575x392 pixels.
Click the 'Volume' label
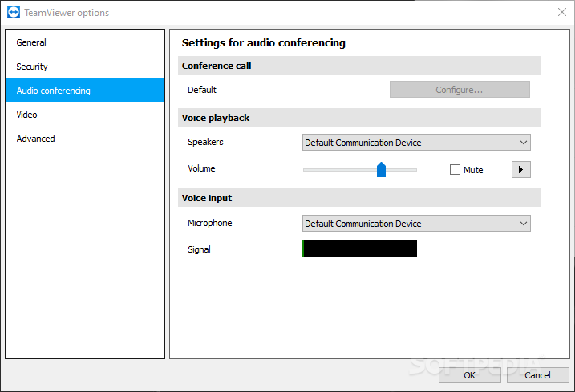coord(201,168)
